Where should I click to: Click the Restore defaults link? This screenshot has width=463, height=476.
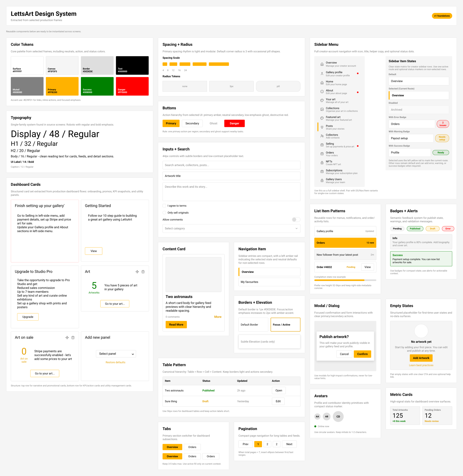pos(115,362)
